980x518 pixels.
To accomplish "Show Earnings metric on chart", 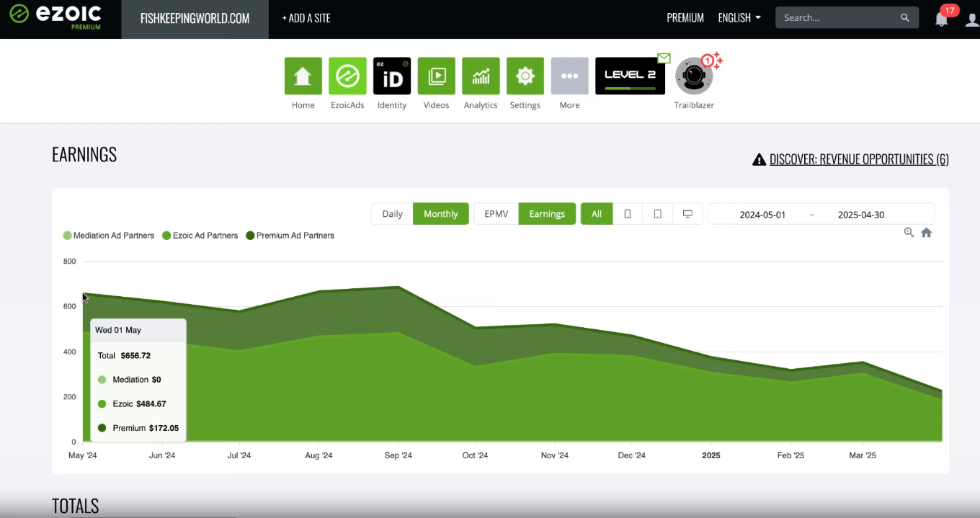I will coord(547,214).
